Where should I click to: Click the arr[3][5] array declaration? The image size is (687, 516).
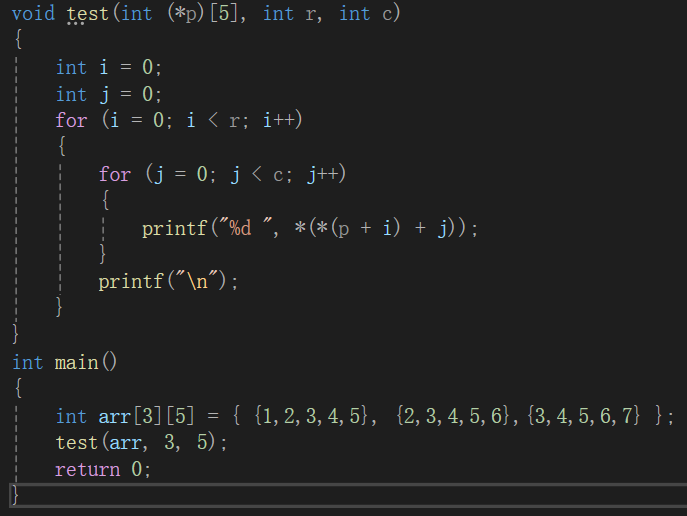coord(365,416)
